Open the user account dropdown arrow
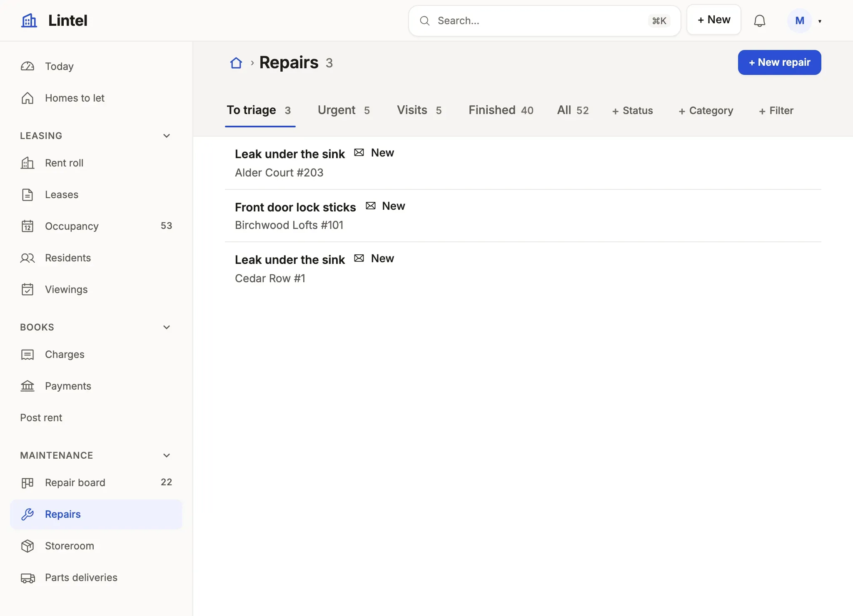 coord(820,21)
